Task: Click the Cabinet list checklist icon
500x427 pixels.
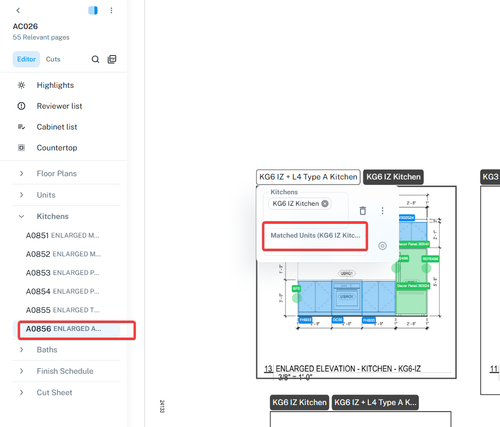Action: 21,127
